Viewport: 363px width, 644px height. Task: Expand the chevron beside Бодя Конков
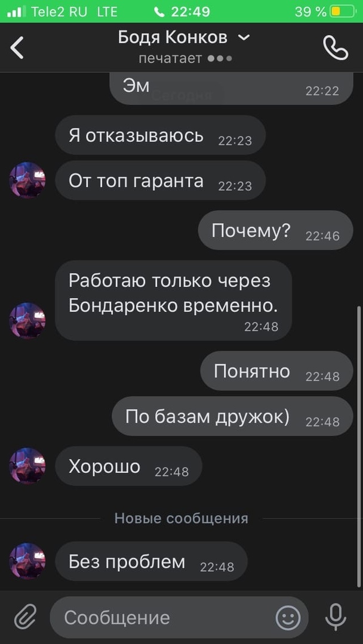pyautogui.click(x=244, y=38)
